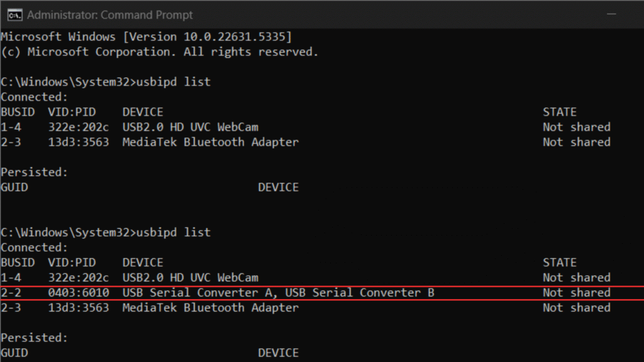
Task: Click the 322e:202c ID in first listing
Action: 79,127
